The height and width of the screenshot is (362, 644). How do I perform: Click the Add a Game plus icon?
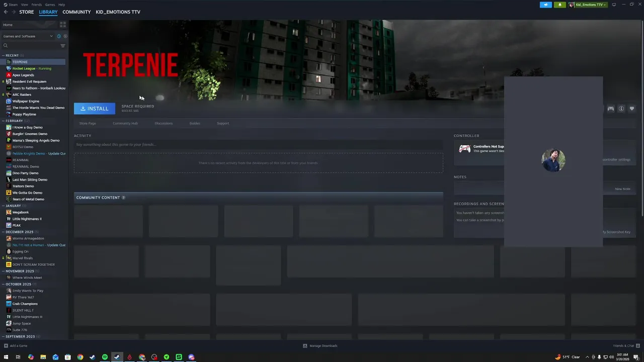6,346
